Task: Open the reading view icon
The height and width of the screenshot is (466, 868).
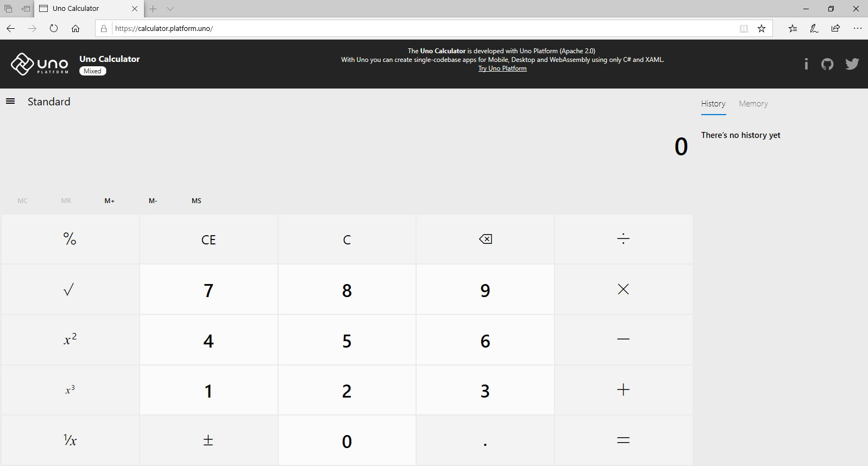Action: click(x=744, y=29)
